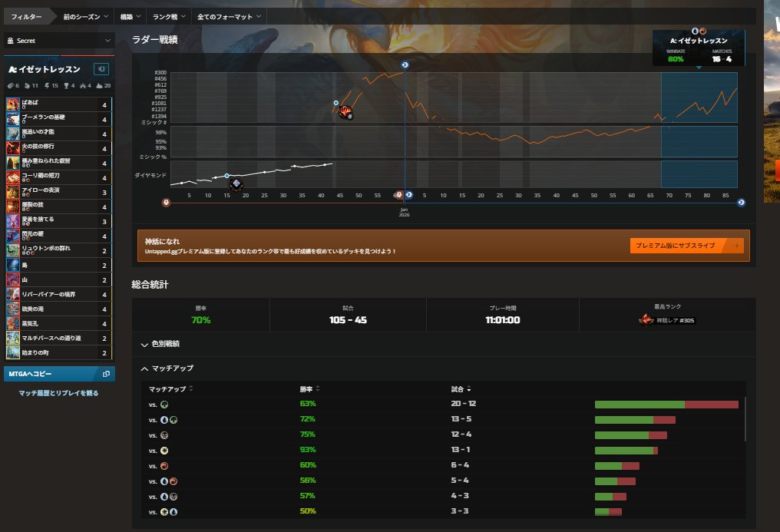Click the 執着を捨てる card row
Image resolution: width=780 pixels, height=532 pixels.
click(58, 221)
